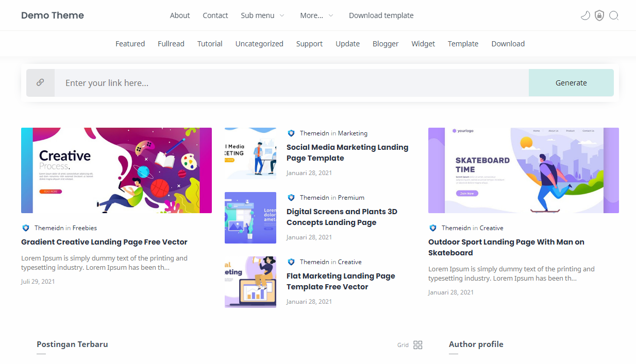The height and width of the screenshot is (364, 636).
Task: Click author badge icon on Outdoor Sport post
Action: tap(433, 228)
